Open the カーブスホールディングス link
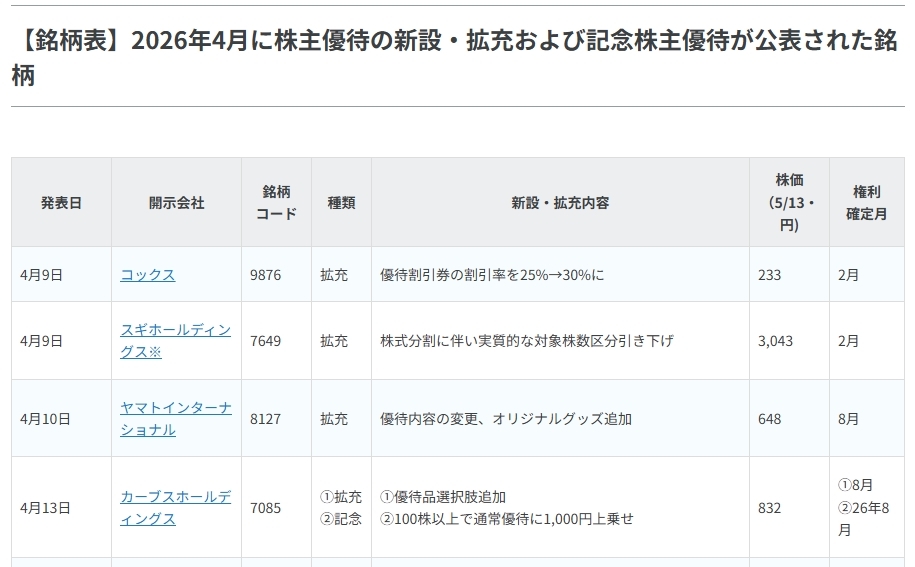This screenshot has width=915, height=567. [176, 508]
